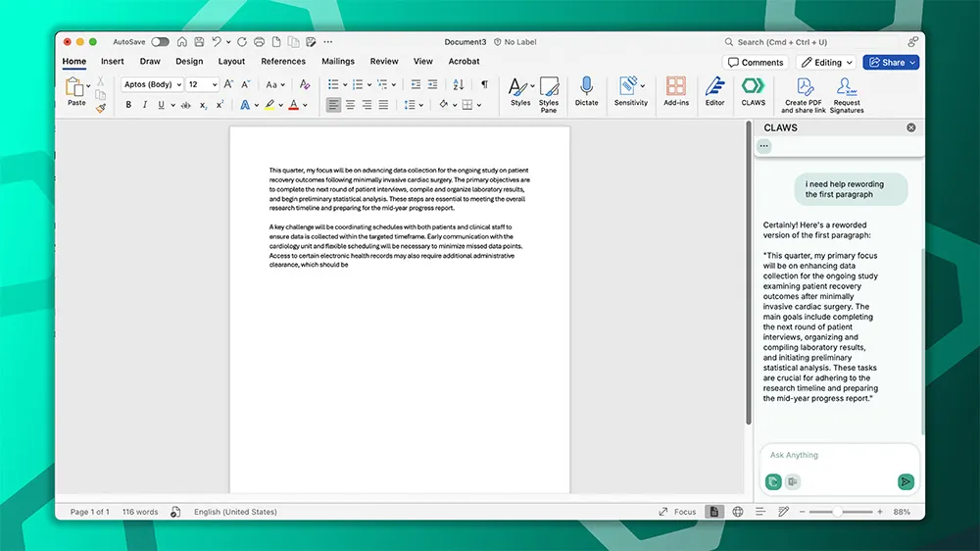
Task: Click Request Signatures icon
Action: pyautogui.click(x=847, y=95)
